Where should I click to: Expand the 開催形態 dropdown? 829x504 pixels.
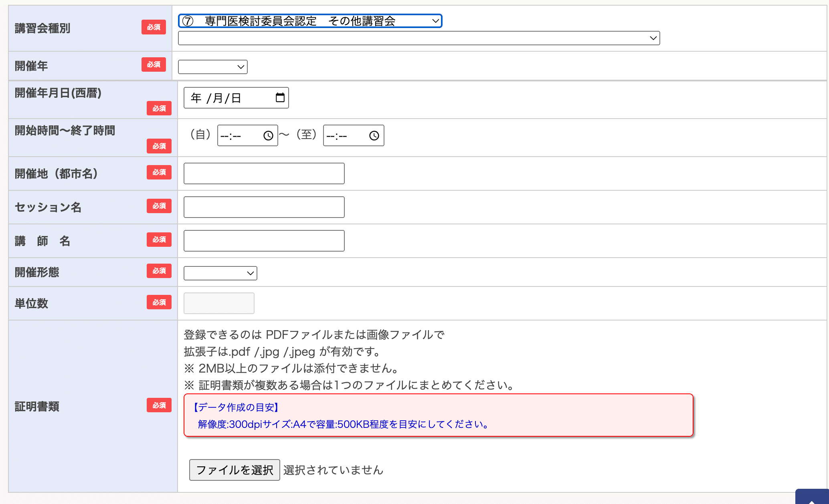tap(220, 273)
